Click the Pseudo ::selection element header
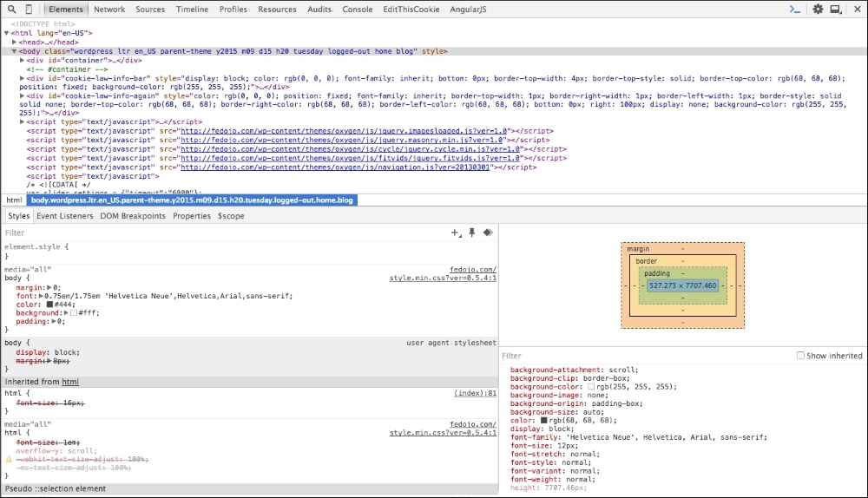The image size is (868, 498). click(x=249, y=488)
